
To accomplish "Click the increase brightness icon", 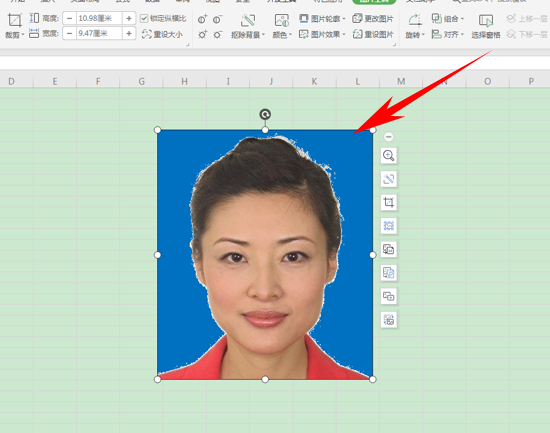I will [x=202, y=34].
